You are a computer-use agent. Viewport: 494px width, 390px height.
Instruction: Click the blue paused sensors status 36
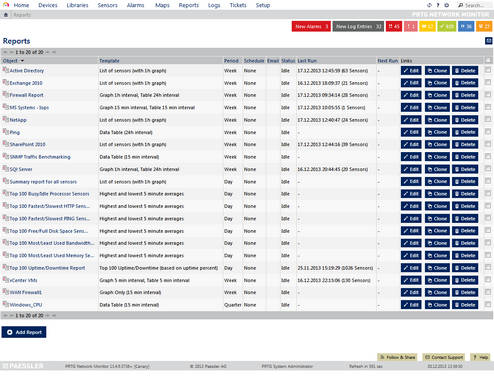[x=466, y=26]
